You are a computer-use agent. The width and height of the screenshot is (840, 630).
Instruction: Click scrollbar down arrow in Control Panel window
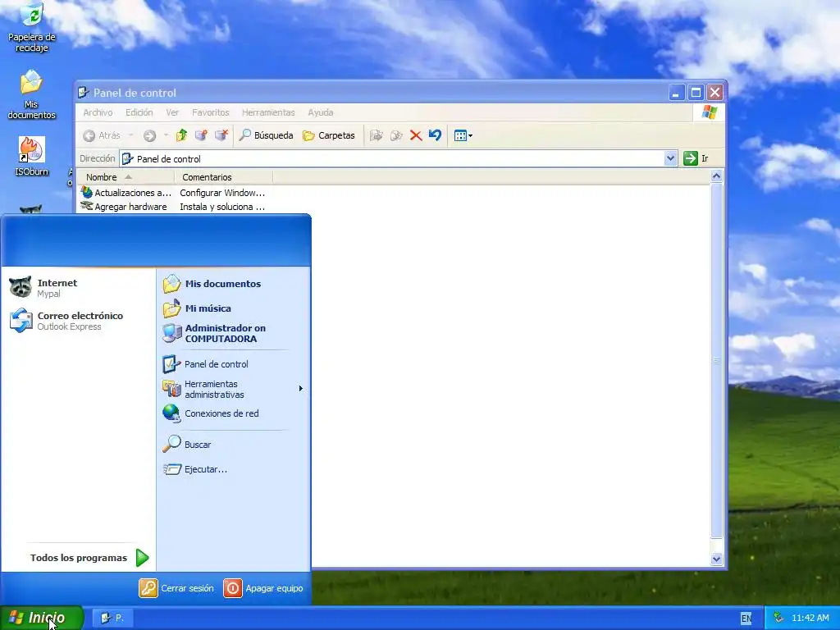click(716, 559)
